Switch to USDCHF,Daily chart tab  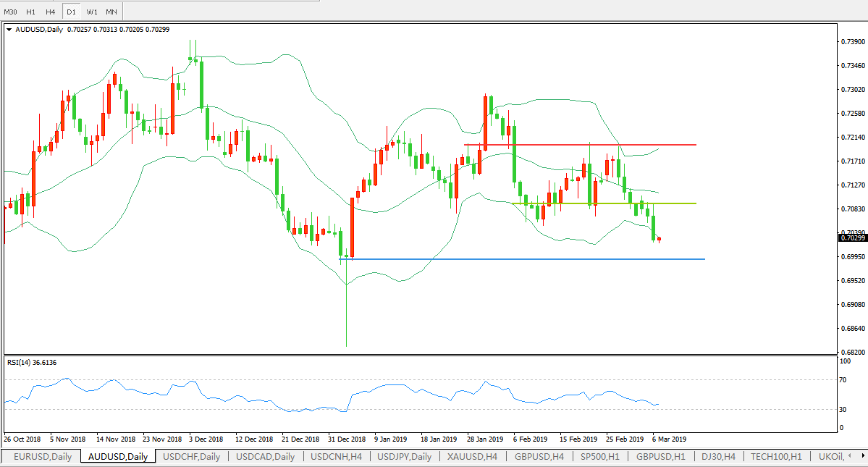[x=192, y=457]
